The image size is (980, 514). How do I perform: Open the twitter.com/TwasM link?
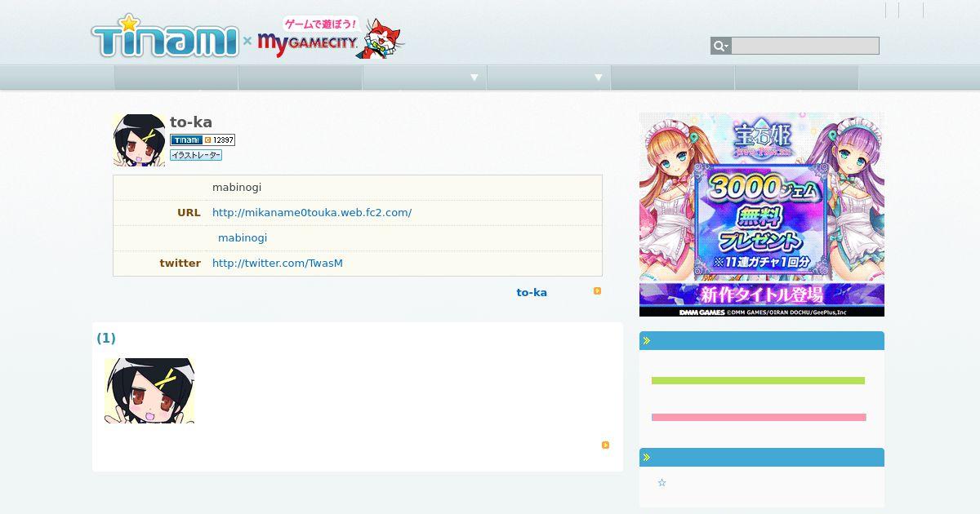(278, 264)
